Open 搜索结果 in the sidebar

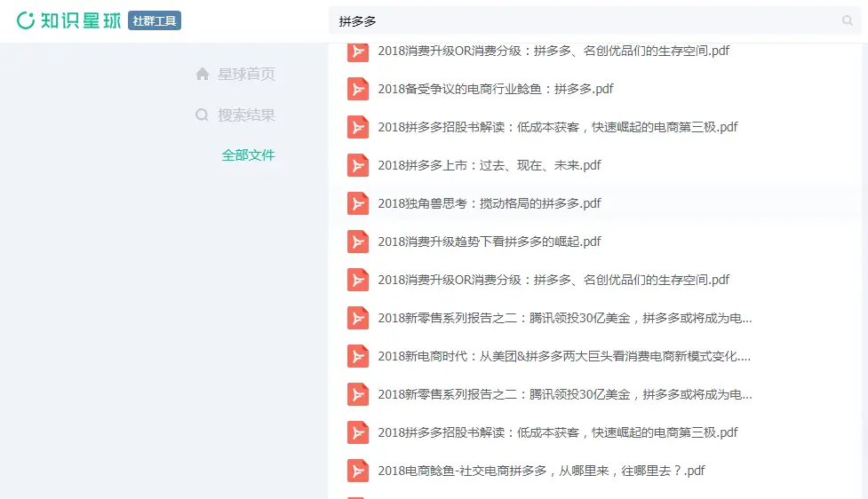pyautogui.click(x=246, y=115)
